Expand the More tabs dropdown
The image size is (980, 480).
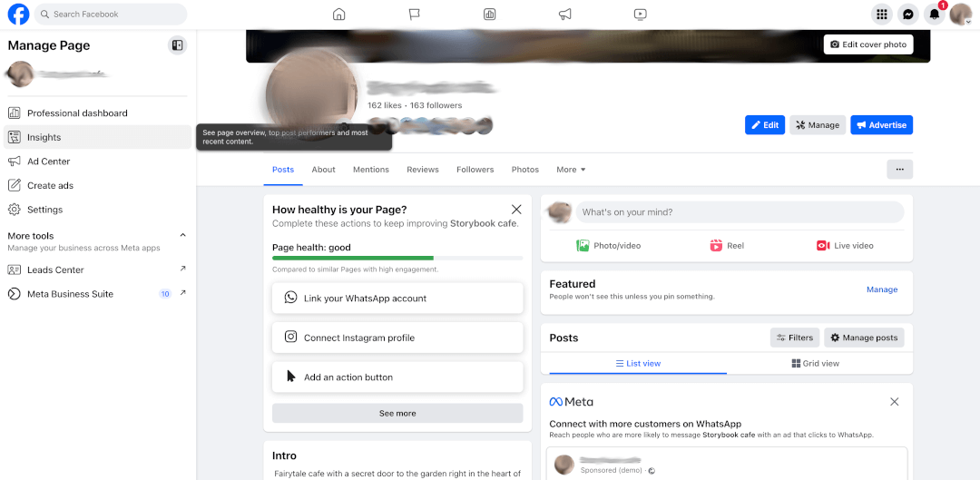click(x=572, y=170)
